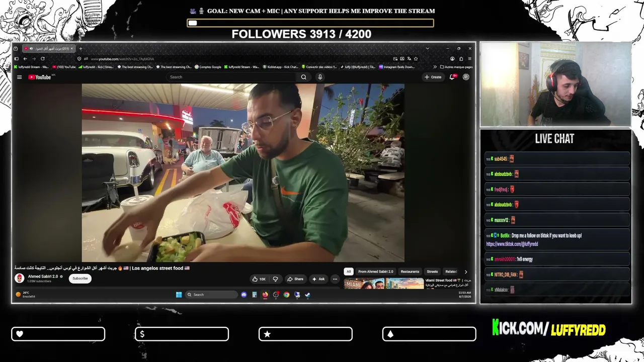This screenshot has width=644, height=362.
Task: Open the YouTube account avatar menu
Action: point(466,77)
